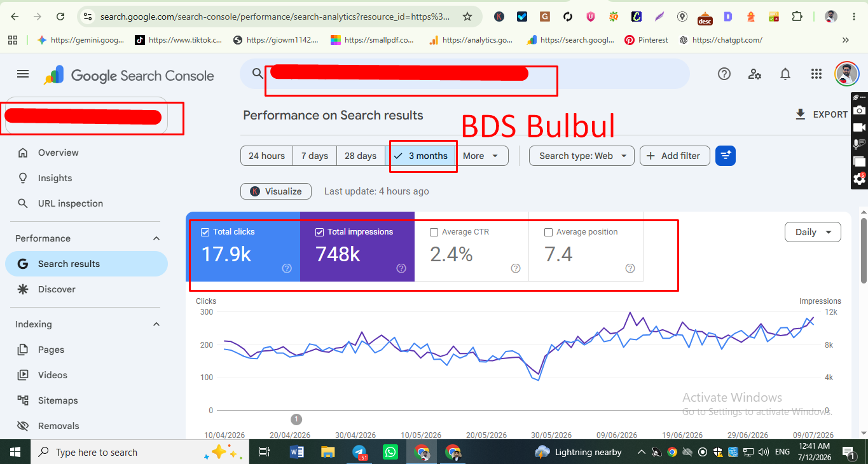Select the 28 days date range
868x464 pixels.
(x=361, y=156)
